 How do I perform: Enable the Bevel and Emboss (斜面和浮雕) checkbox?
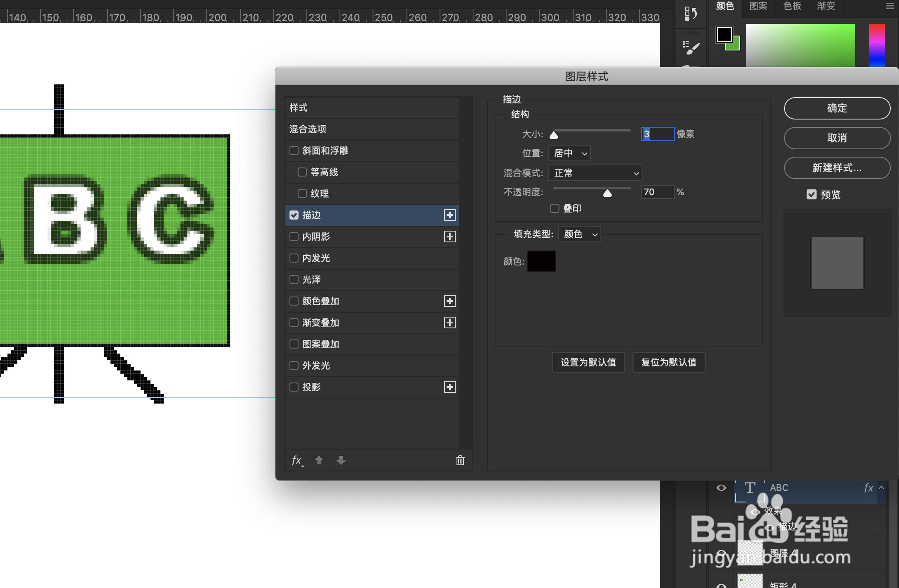(294, 151)
